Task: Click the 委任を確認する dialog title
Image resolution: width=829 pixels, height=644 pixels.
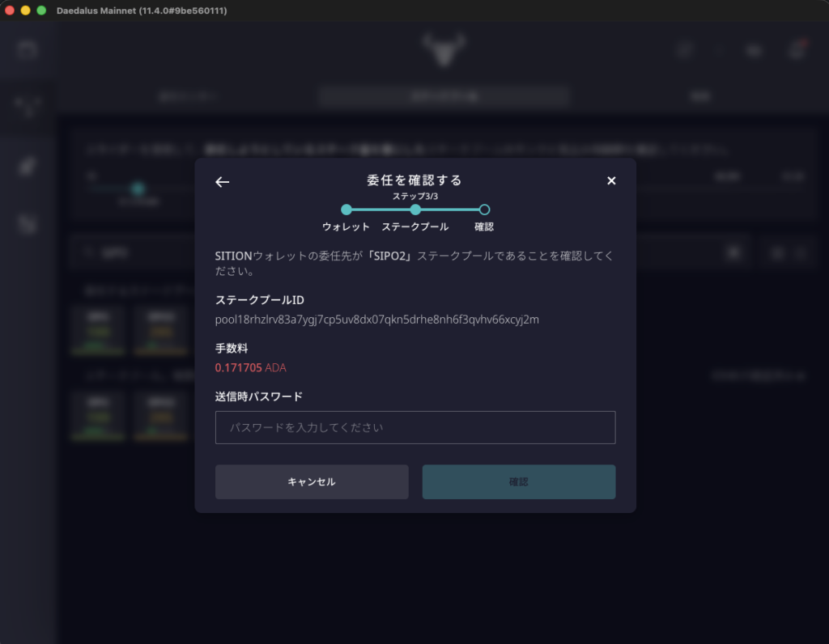Action: click(415, 180)
